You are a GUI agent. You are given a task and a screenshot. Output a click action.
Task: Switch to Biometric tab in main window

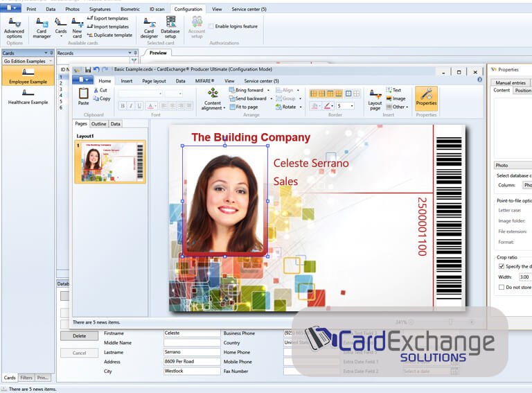[130, 9]
